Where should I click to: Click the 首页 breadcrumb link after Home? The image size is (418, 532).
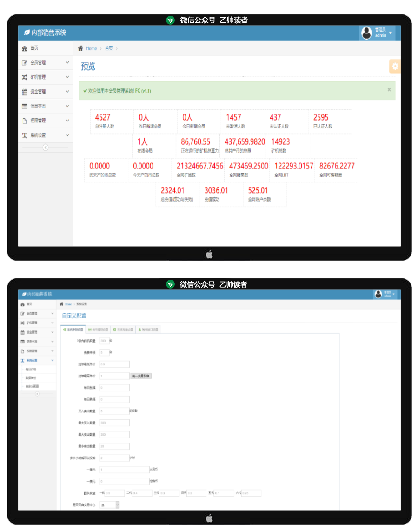click(109, 48)
